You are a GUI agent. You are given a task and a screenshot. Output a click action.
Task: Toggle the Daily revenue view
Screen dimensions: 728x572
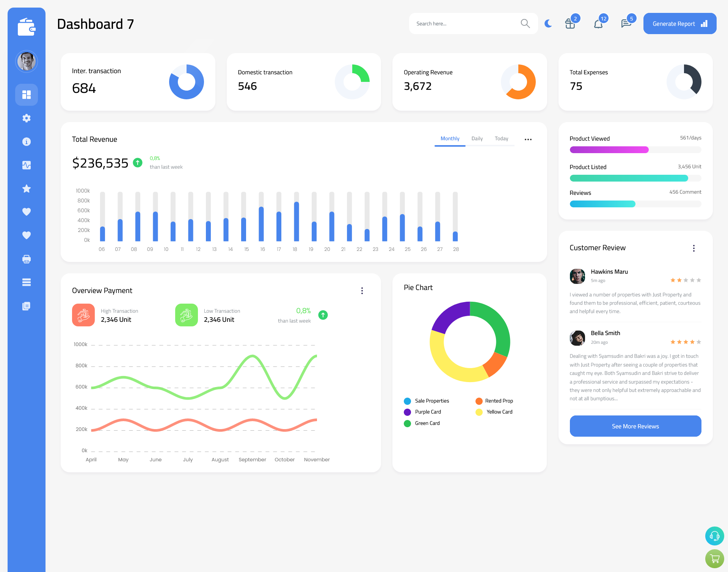(477, 139)
